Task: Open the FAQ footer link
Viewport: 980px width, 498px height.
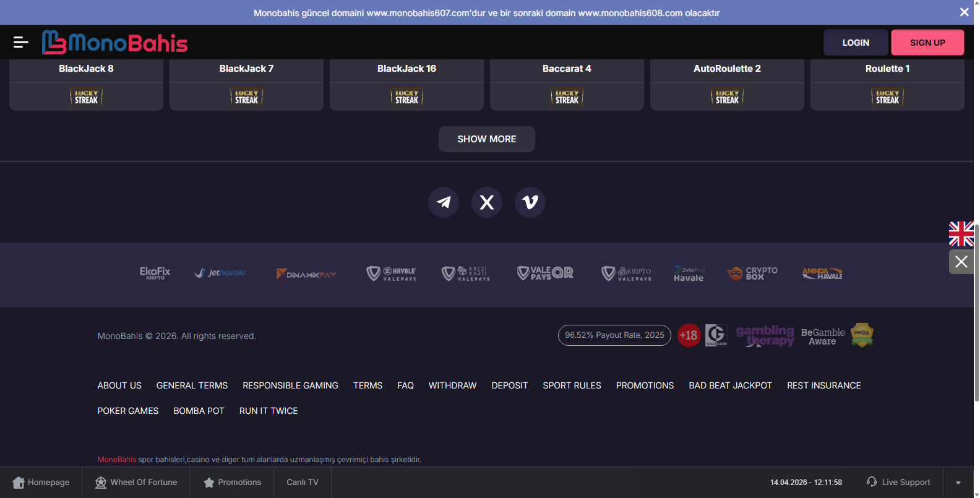Action: point(405,385)
